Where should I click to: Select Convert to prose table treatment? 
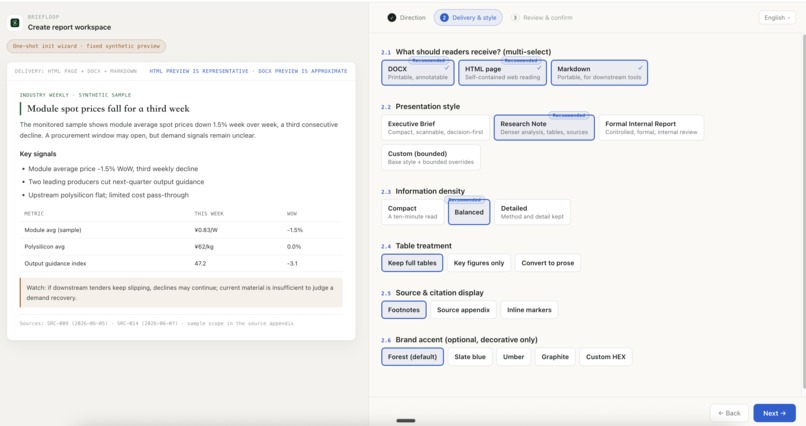pyautogui.click(x=548, y=263)
